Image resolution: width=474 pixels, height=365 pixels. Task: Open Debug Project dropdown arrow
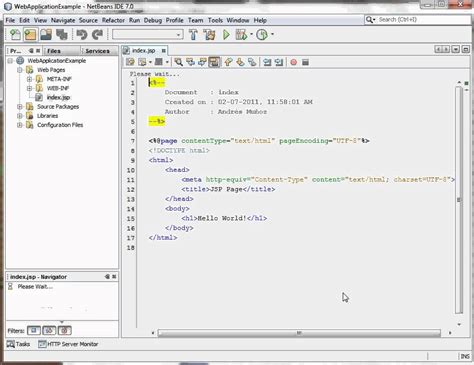tap(251, 34)
